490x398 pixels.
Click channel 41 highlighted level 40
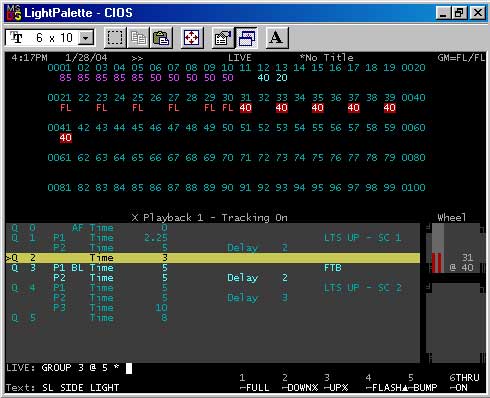[65, 138]
